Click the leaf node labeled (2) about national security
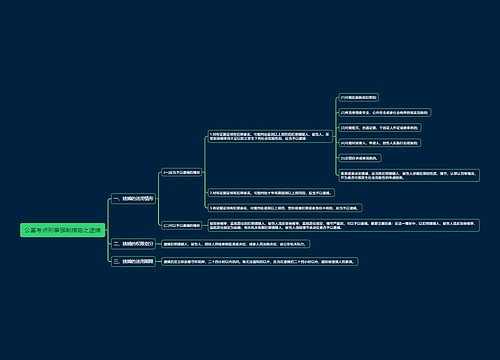 click(x=385, y=113)
